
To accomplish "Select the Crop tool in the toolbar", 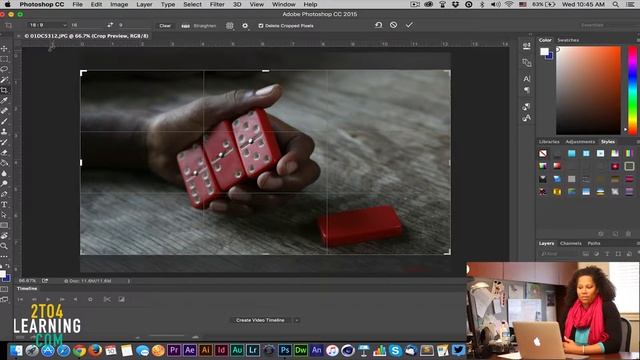I will coord(4,90).
